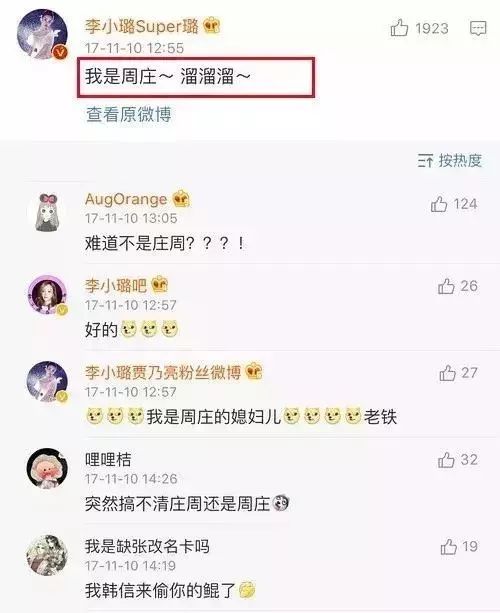Open the comment icon beside 1923 likes

(x=478, y=28)
